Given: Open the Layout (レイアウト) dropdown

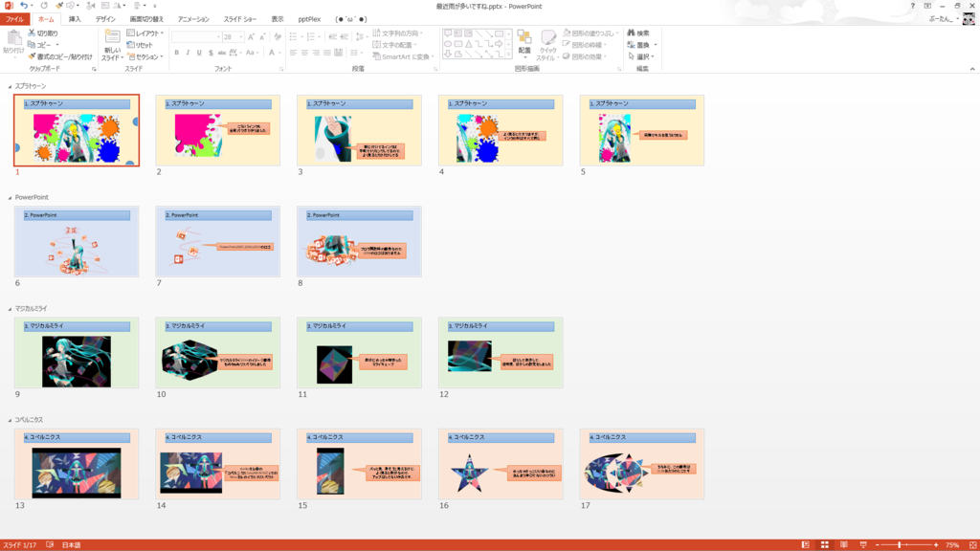Looking at the screenshot, I should tap(145, 33).
